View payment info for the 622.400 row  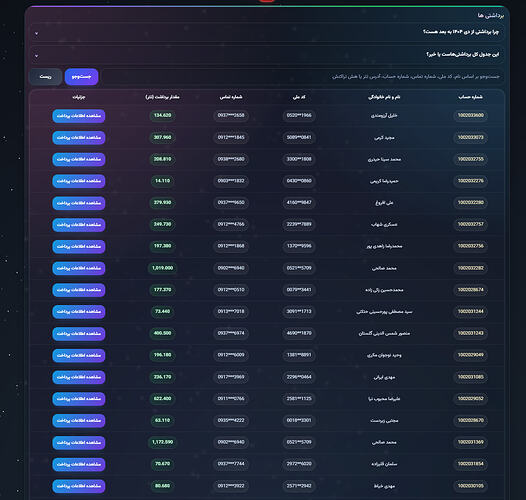pyautogui.click(x=79, y=399)
